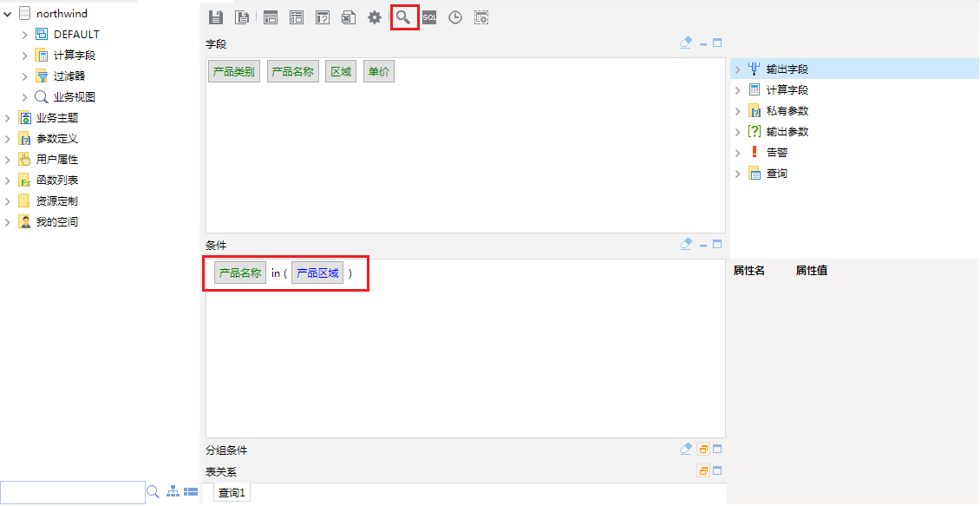Image resolution: width=980 pixels, height=506 pixels.
Task: Expand the 用户属性 node
Action: (8, 160)
